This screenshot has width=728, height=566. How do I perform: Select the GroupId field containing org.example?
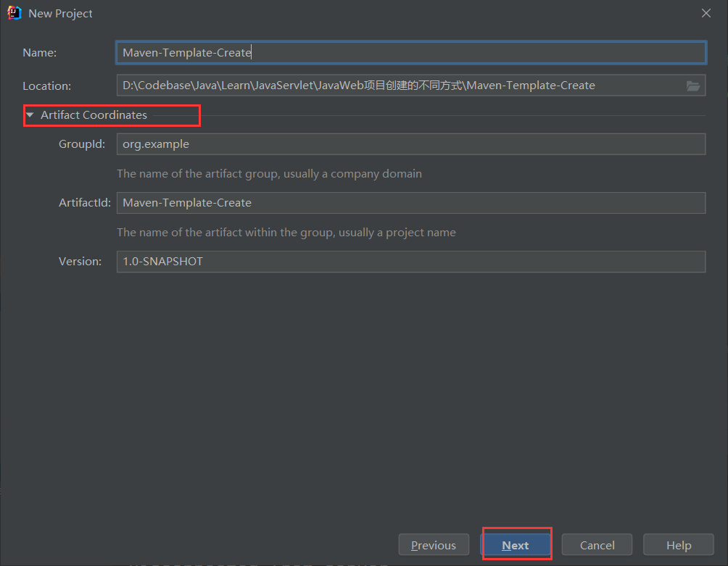pos(410,144)
